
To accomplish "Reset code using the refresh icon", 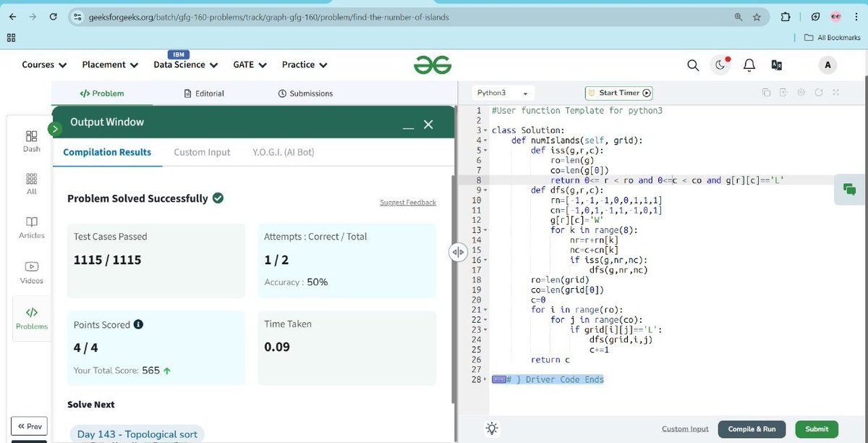I will point(818,93).
